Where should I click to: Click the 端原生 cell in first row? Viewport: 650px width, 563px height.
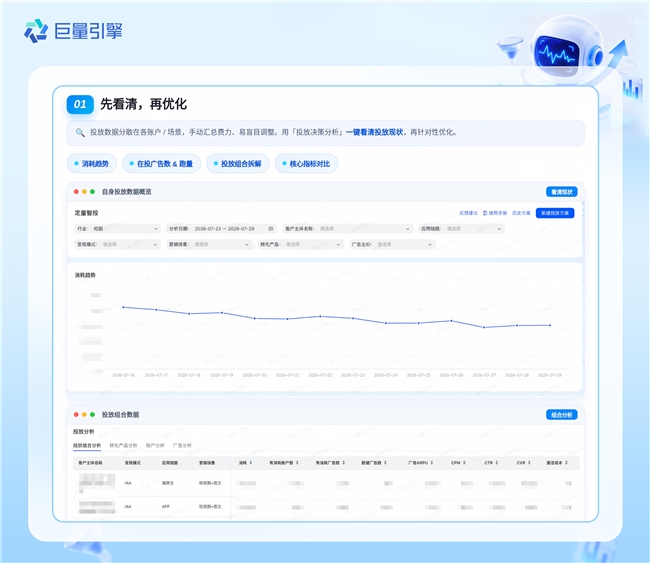click(x=167, y=483)
